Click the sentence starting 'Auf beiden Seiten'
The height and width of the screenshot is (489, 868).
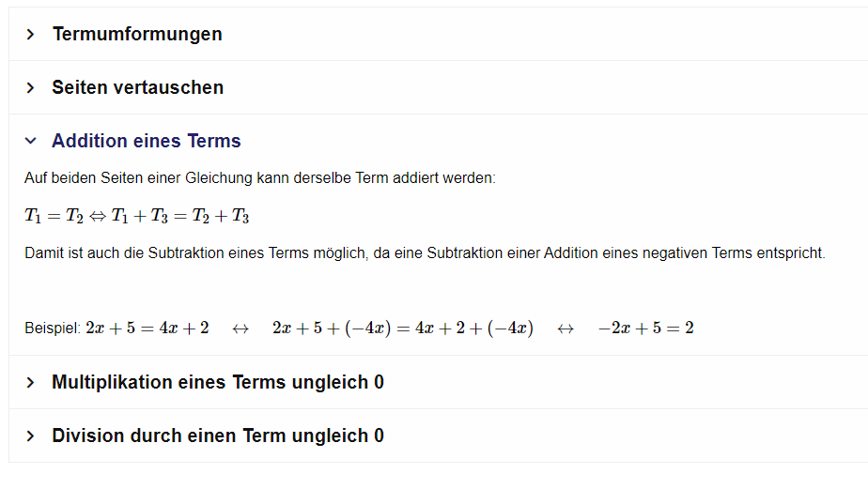pos(259,177)
